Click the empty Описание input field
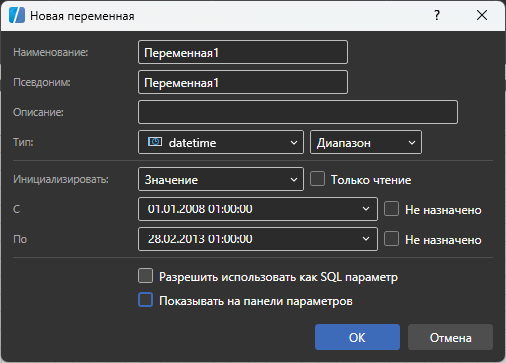This screenshot has height=363, width=506. point(298,112)
